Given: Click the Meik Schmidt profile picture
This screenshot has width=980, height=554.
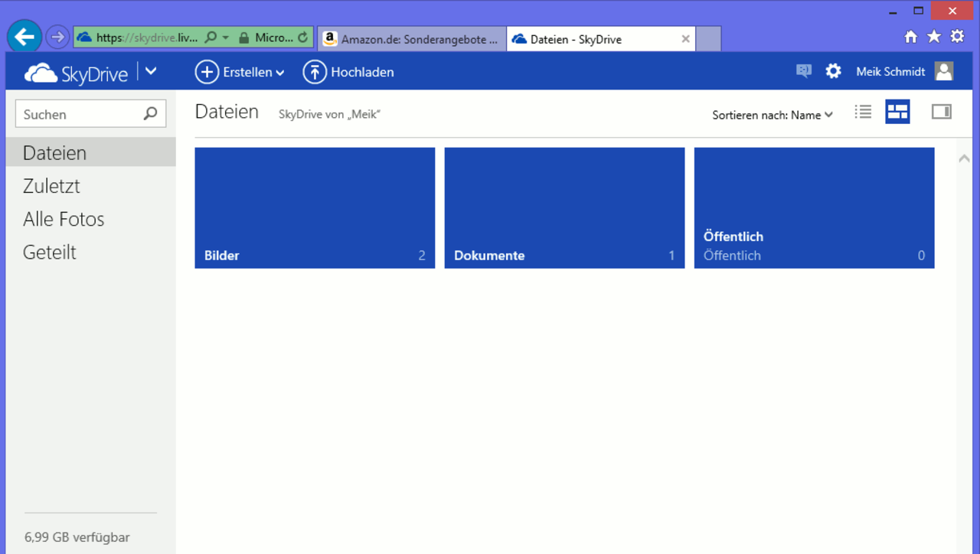Looking at the screenshot, I should pyautogui.click(x=944, y=71).
